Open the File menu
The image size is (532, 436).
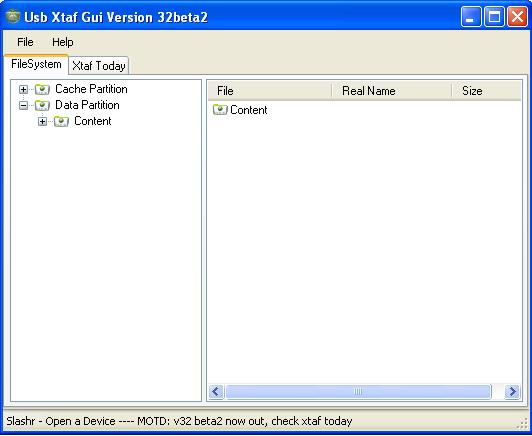[x=25, y=42]
